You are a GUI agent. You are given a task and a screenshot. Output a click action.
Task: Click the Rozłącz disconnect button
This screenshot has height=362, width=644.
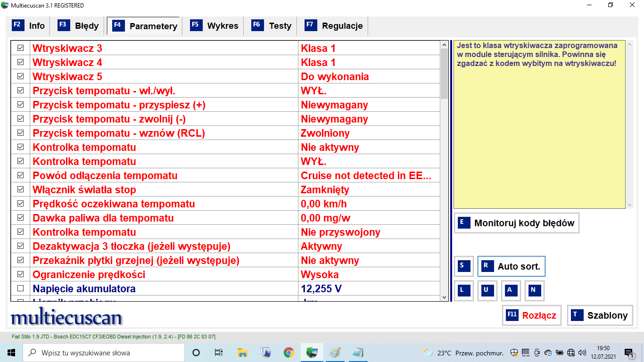coord(531,315)
